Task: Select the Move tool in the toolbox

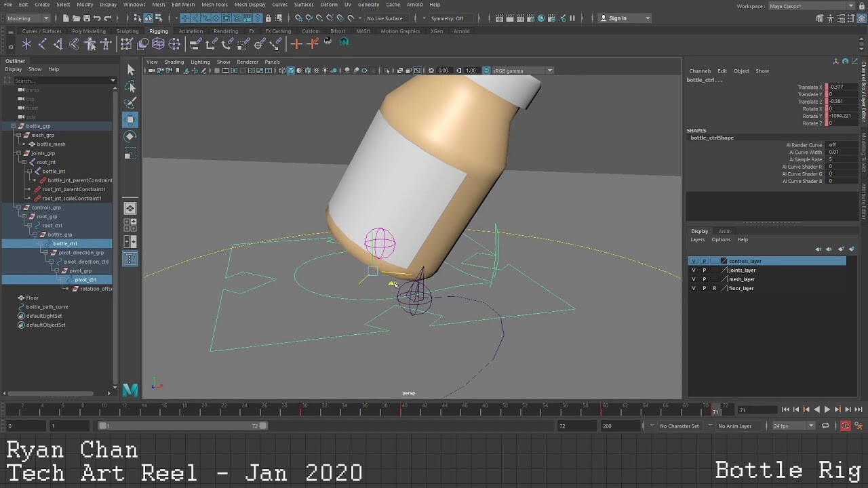Action: pyautogui.click(x=130, y=120)
